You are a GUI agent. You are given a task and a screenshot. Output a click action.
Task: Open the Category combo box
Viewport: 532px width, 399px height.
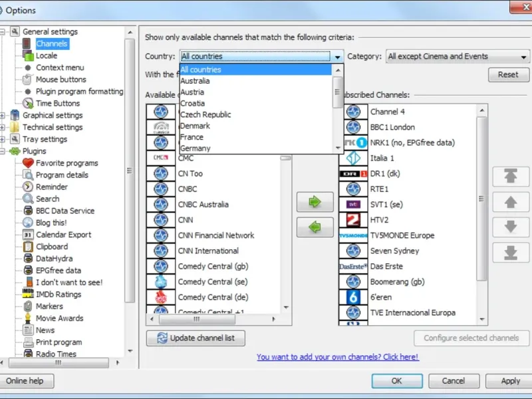pyautogui.click(x=458, y=57)
